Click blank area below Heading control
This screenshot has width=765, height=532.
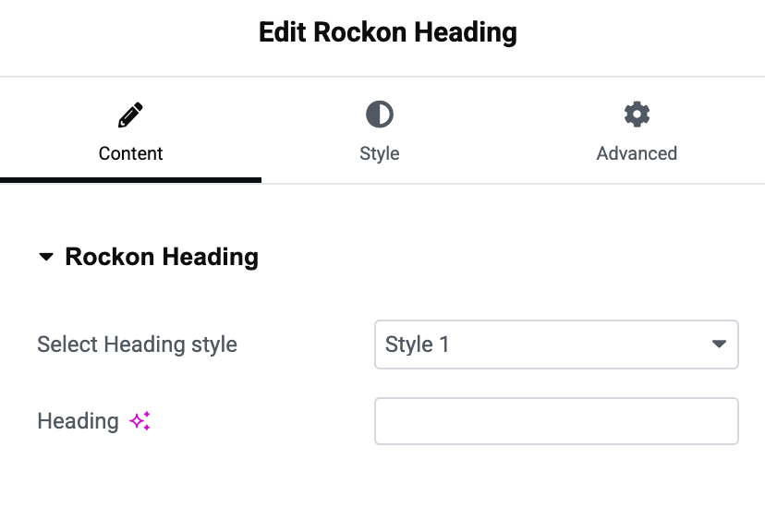(x=382, y=488)
